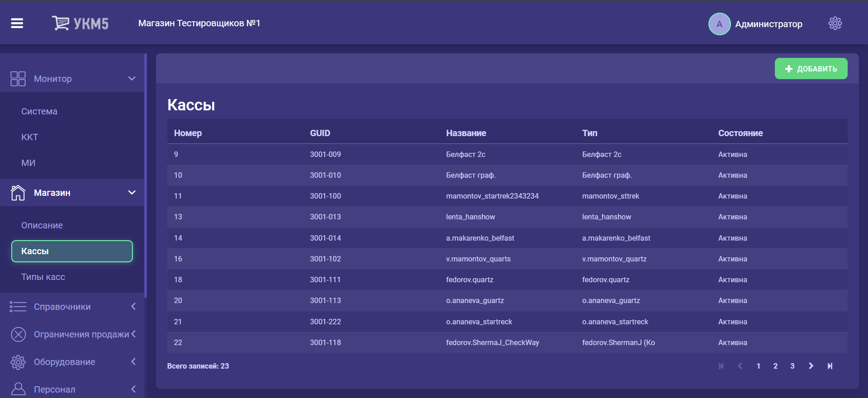Open settings via the gear icon
The width and height of the screenshot is (868, 398).
click(835, 24)
